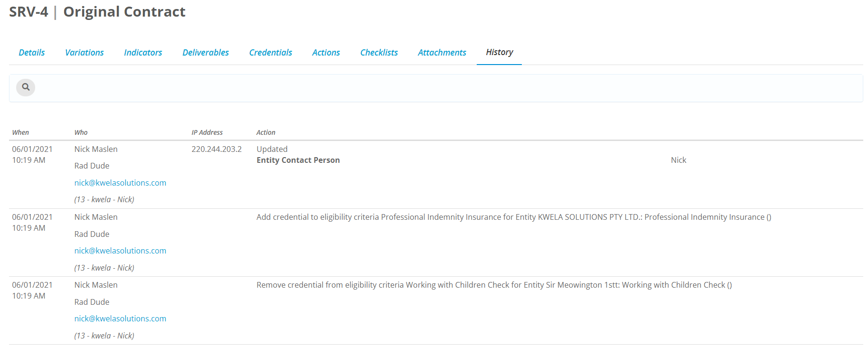Select the Deliverables tab

[x=206, y=53]
